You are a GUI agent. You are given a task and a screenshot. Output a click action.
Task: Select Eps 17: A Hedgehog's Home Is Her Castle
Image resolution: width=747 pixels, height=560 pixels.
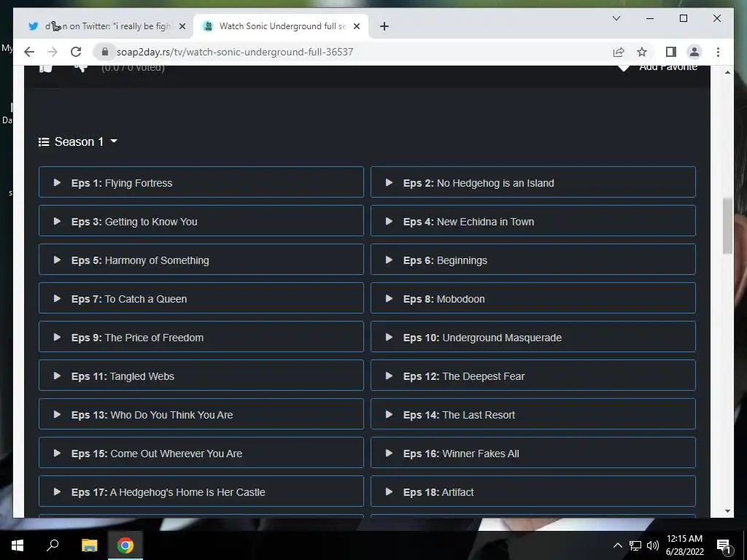click(x=201, y=491)
